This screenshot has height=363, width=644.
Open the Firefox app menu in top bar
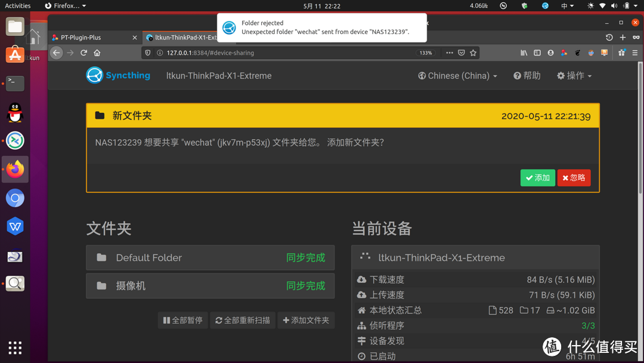[66, 6]
